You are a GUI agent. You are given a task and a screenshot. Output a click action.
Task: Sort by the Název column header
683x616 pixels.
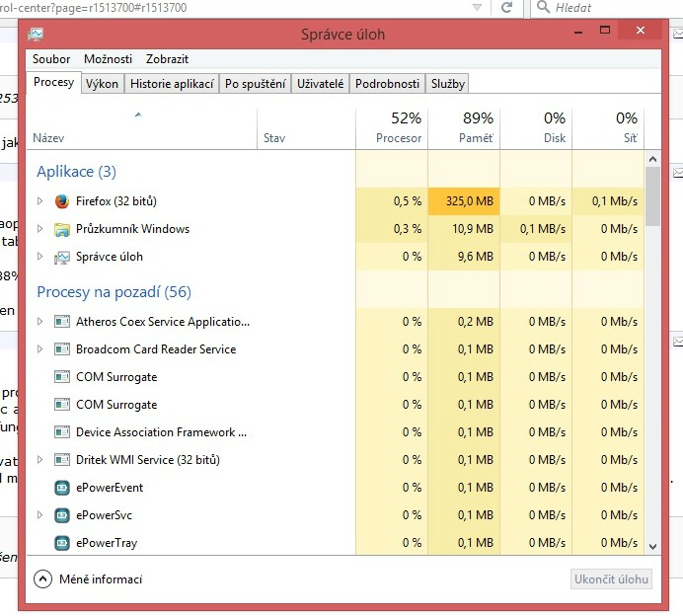pos(141,129)
